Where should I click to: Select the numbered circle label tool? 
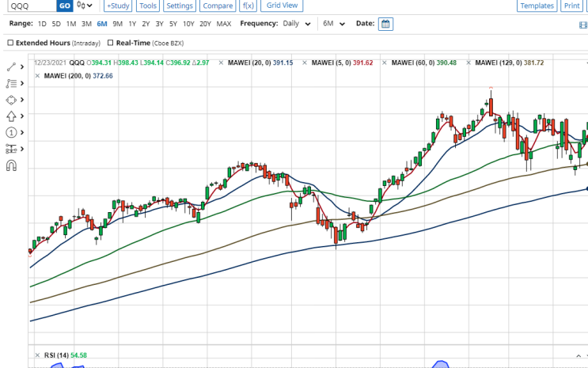coord(11,132)
